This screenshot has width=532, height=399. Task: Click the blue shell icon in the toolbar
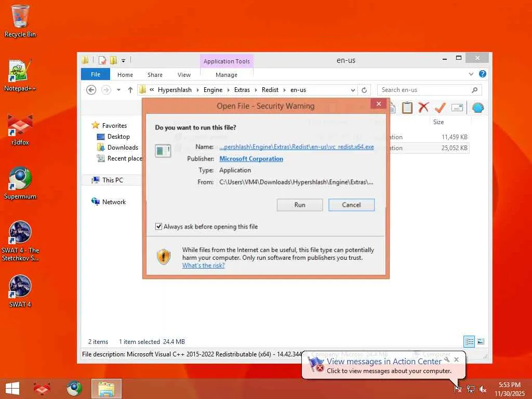click(x=478, y=108)
